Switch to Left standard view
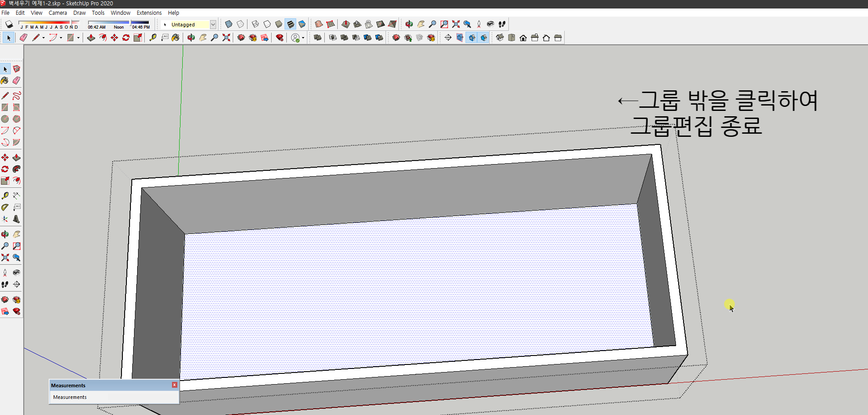Screen dimensions: 868x415 (x=558, y=38)
